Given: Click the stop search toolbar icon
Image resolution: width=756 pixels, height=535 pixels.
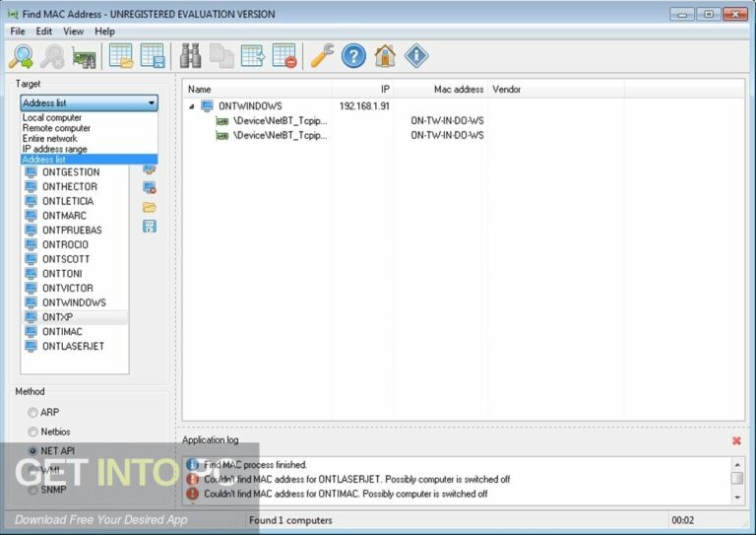Looking at the screenshot, I should pyautogui.click(x=52, y=56).
